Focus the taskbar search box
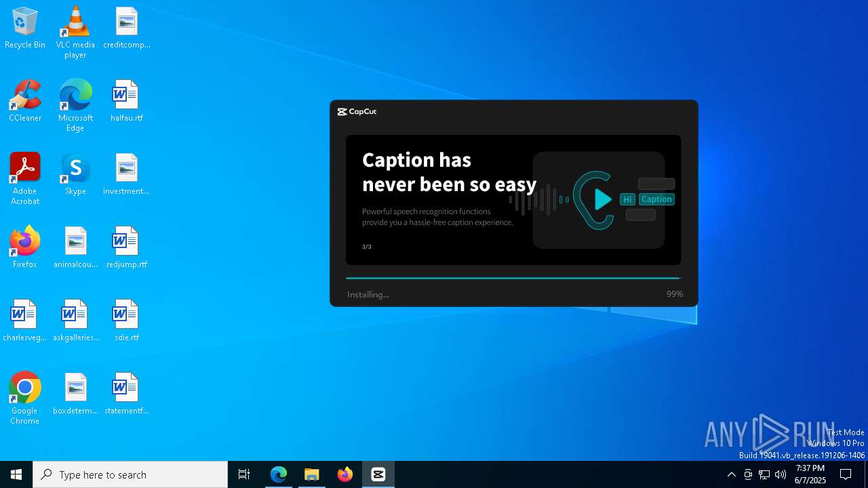 coord(130,474)
